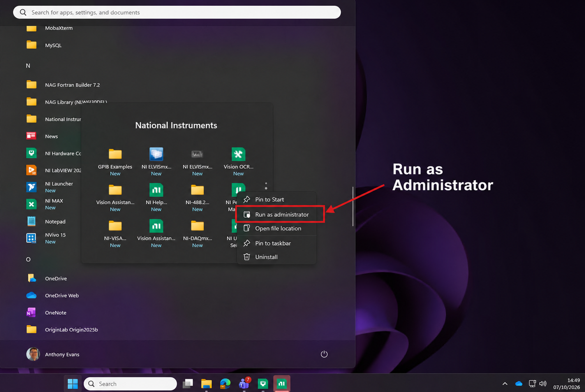Screen dimensions: 585x392
Task: Click the letter O section header
Action: (x=28, y=260)
